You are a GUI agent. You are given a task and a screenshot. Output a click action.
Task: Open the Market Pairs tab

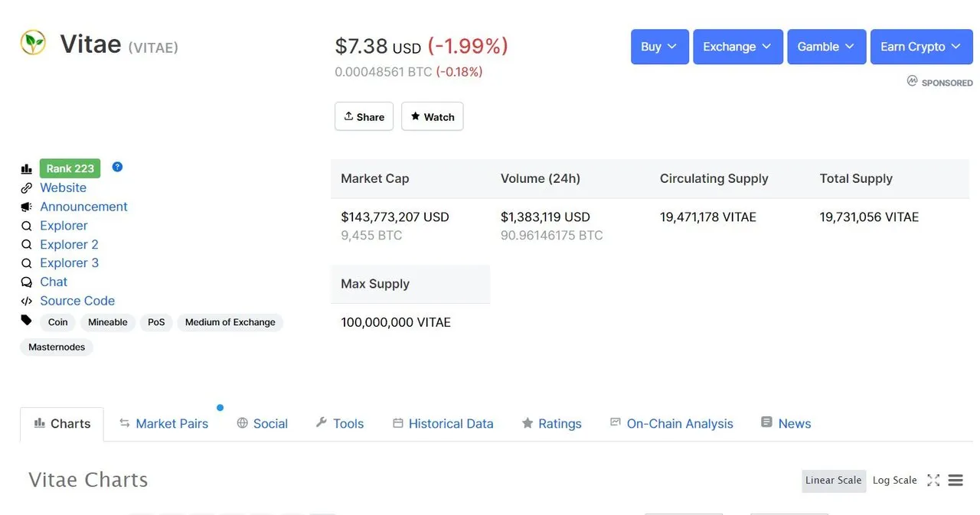[x=164, y=424]
